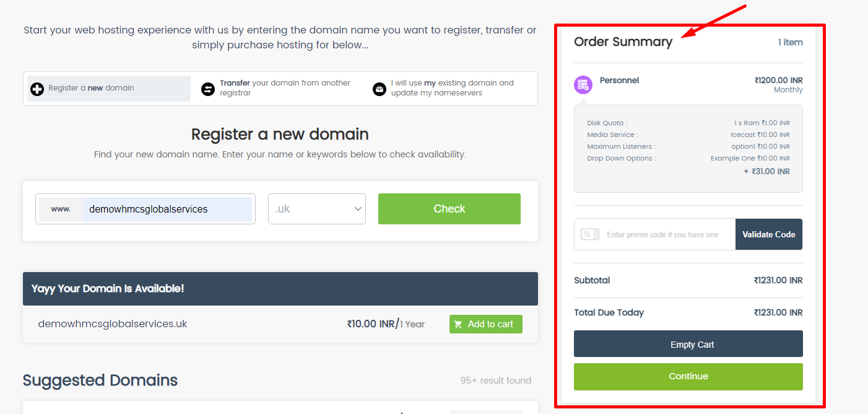Screen dimensions: 868x414
Task: Add demowhmcsglobalservices.uk to cart
Action: (x=486, y=324)
